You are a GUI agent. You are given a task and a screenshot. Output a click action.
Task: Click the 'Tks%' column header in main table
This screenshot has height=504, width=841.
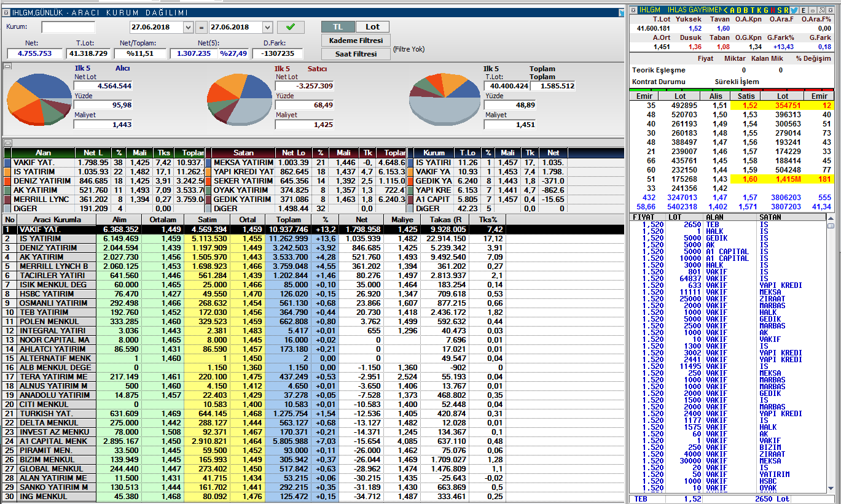[487, 220]
